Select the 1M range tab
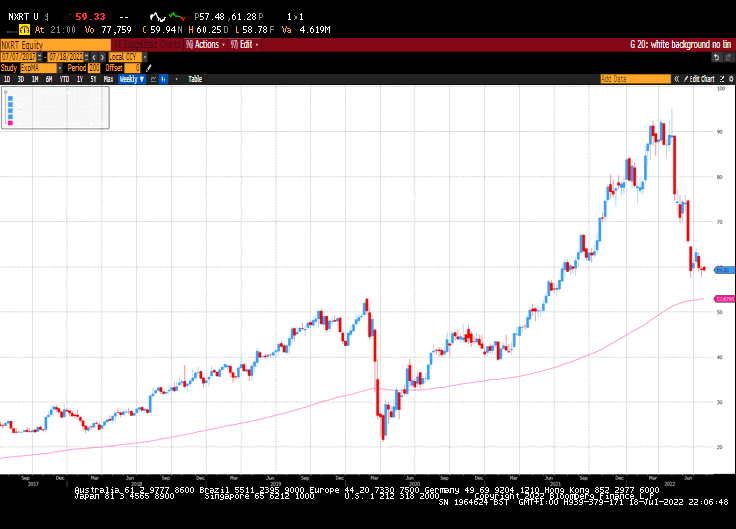Viewport: 736px width, 529px height. [35, 79]
